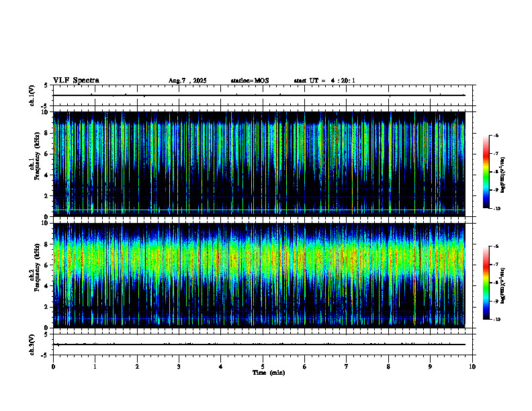
Task: Click the 'station=MOS' header label
Action: coord(250,81)
